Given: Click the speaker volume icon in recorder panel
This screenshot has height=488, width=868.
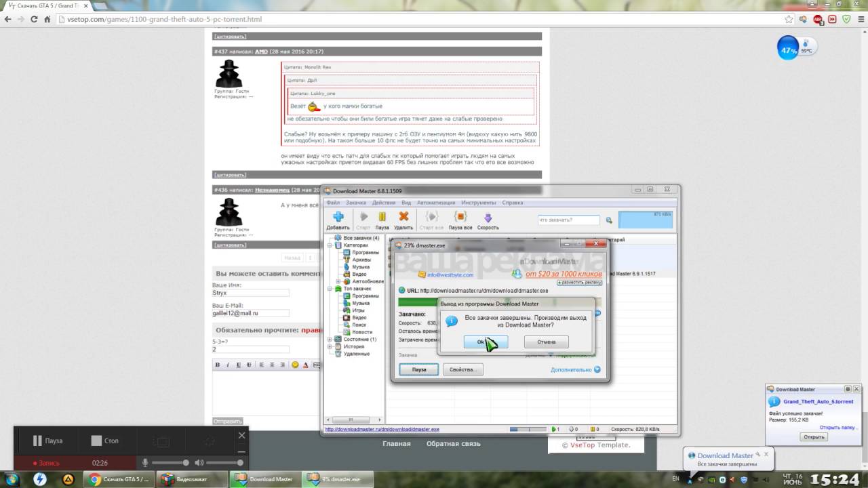Looking at the screenshot, I should pyautogui.click(x=199, y=463).
